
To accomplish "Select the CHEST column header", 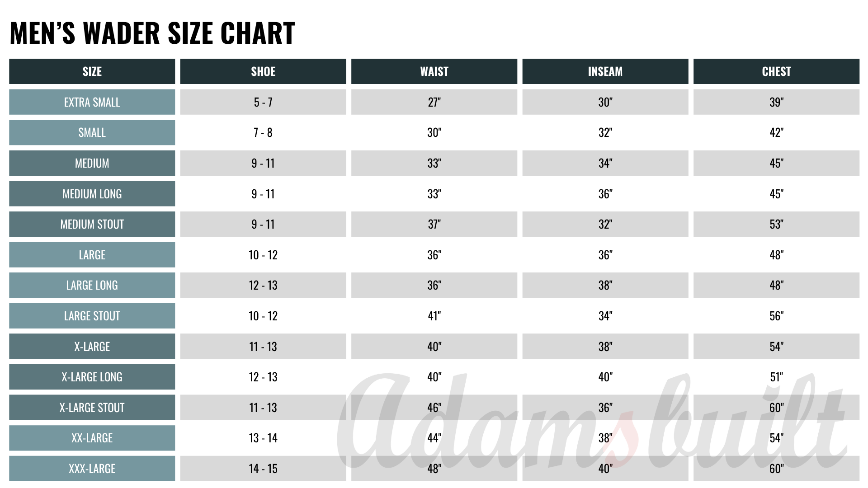I will pos(776,71).
